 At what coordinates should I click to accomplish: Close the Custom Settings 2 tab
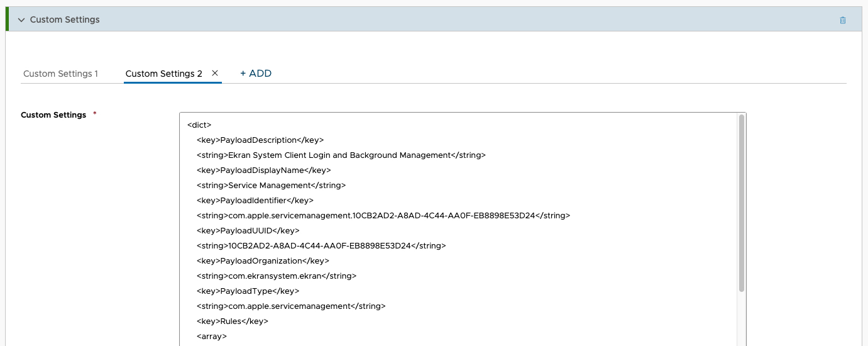click(215, 73)
